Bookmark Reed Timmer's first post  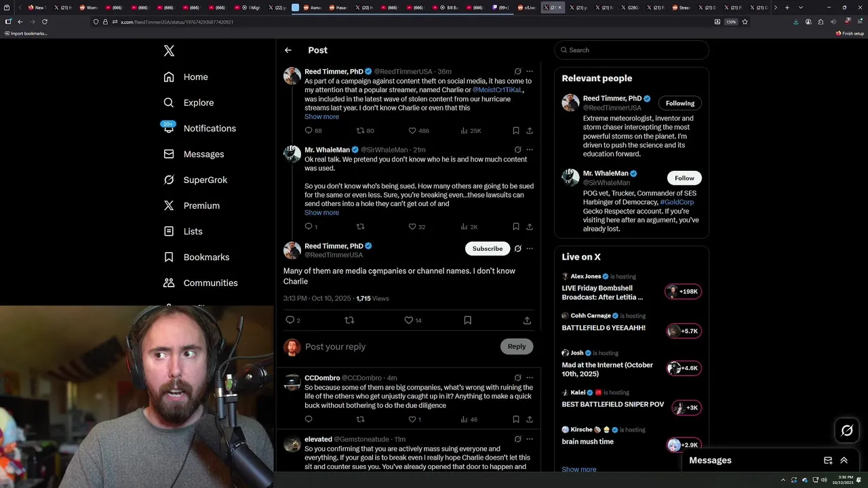pyautogui.click(x=516, y=130)
